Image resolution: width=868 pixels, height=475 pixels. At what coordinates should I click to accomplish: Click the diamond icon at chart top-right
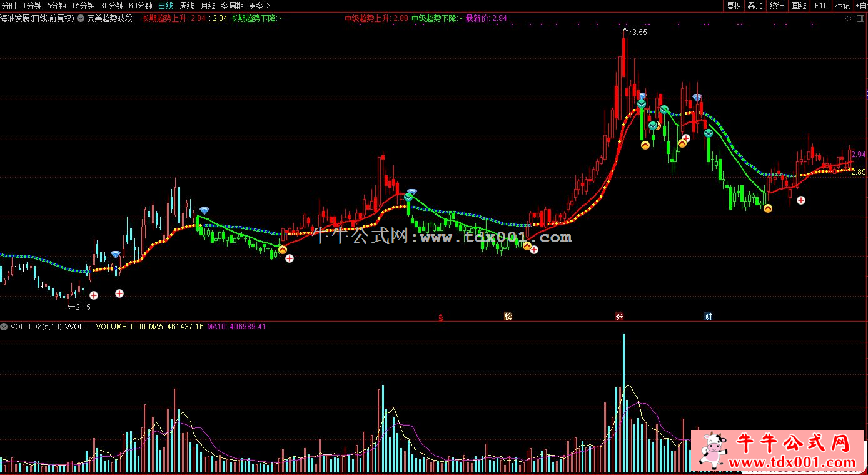[849, 18]
